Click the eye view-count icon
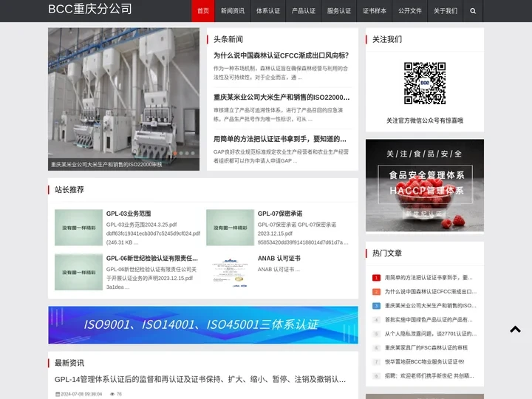This screenshot has width=532, height=399. (x=112, y=394)
